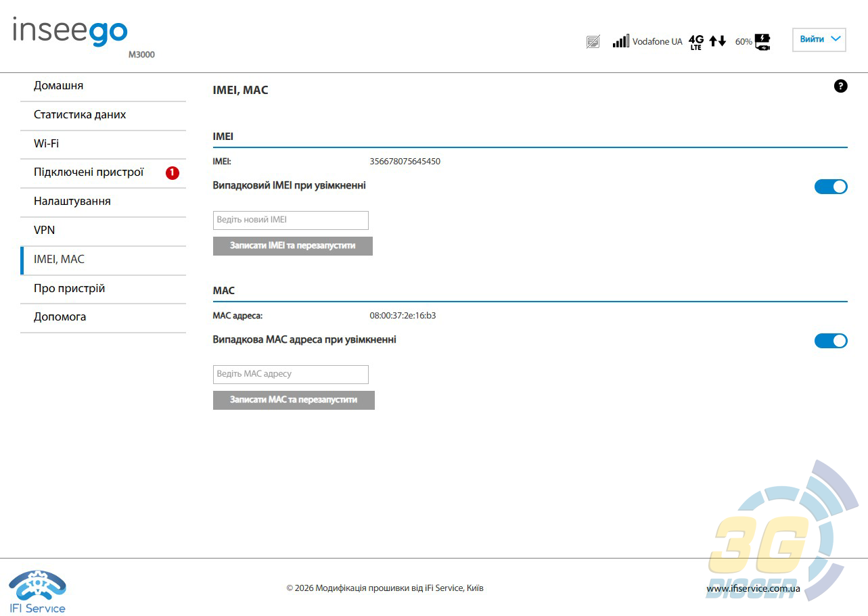Click the 4G LTE network icon
The width and height of the screenshot is (868, 616).
point(696,42)
